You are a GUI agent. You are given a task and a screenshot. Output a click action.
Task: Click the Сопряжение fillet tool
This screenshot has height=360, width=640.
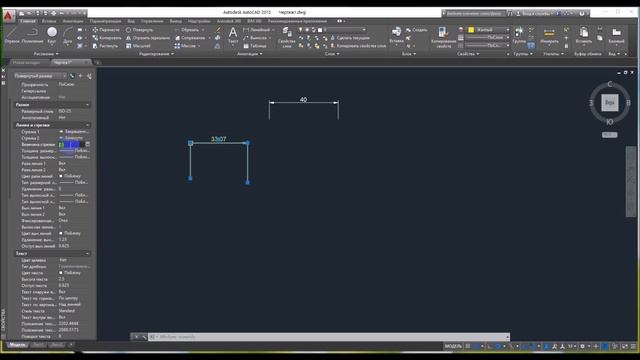(x=190, y=38)
